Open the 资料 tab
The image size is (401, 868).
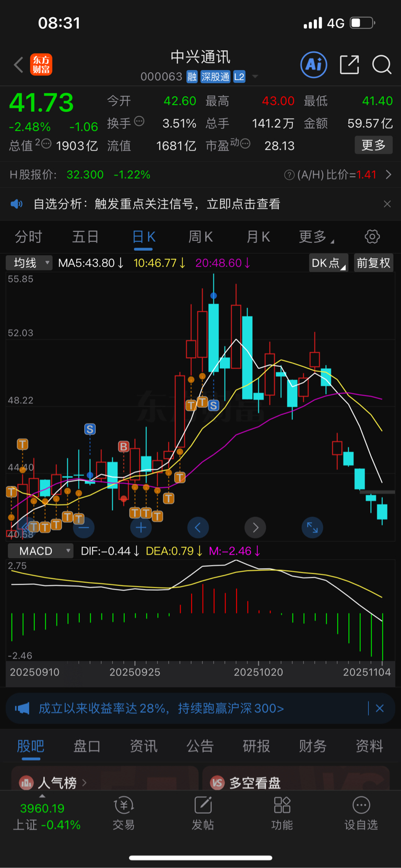(369, 746)
